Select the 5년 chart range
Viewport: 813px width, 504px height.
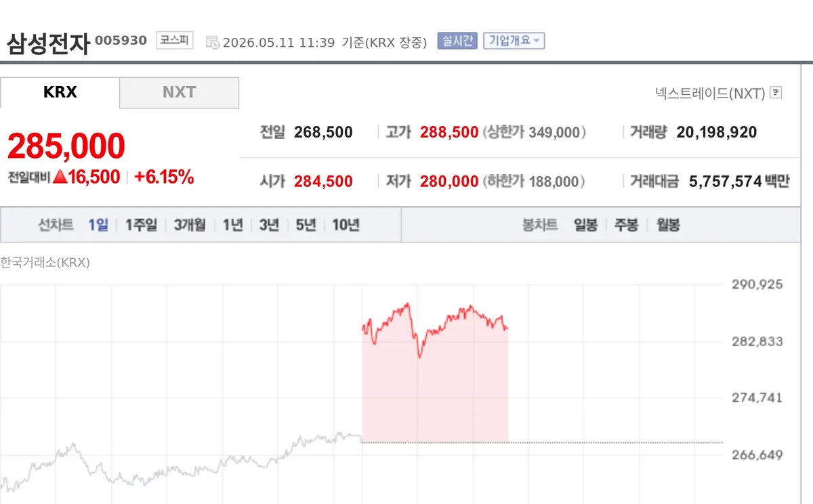pos(306,225)
